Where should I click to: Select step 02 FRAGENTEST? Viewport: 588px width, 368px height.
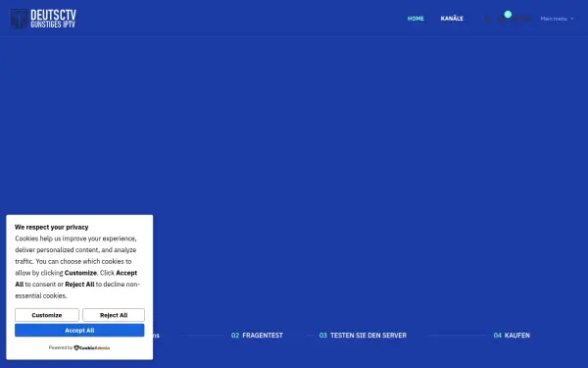pyautogui.click(x=257, y=336)
